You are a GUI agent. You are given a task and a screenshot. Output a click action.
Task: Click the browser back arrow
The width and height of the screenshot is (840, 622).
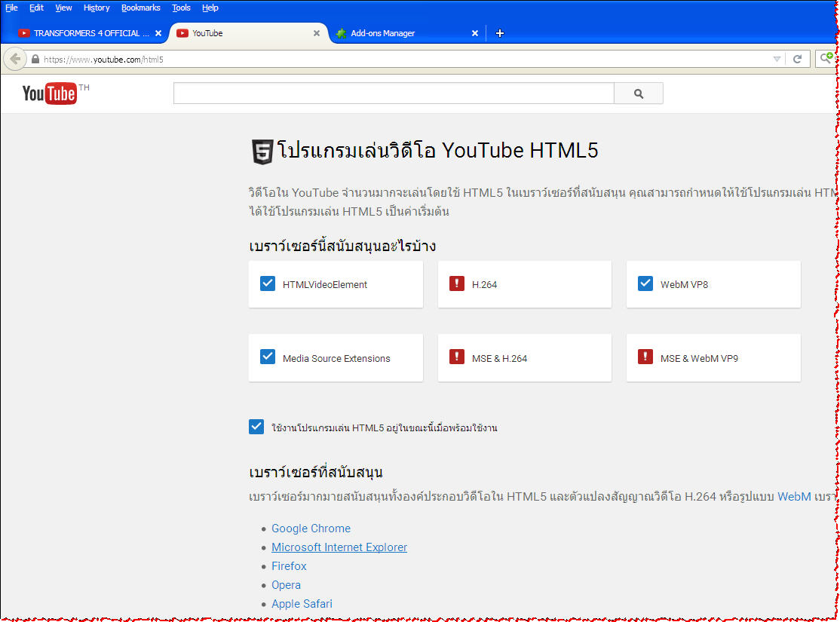[15, 59]
